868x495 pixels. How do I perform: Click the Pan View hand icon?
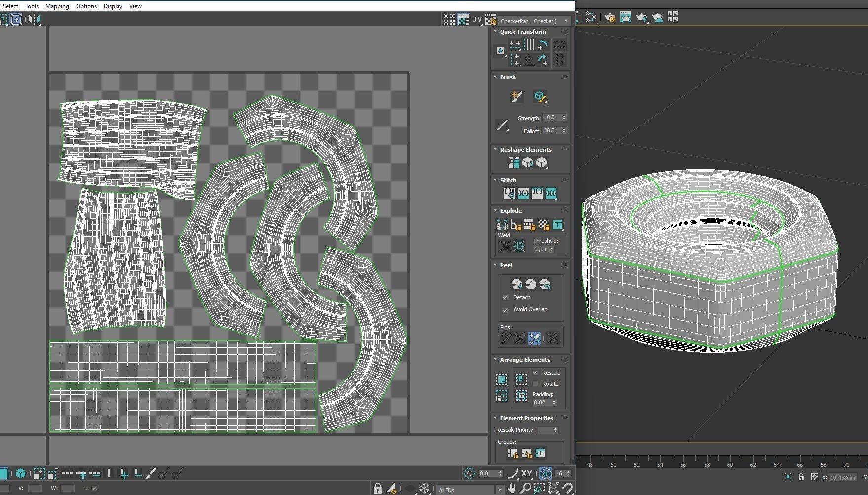click(x=512, y=489)
